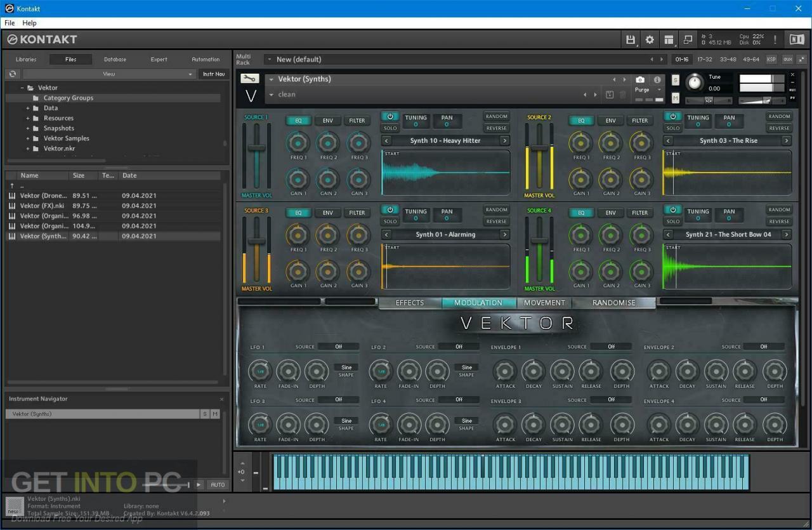This screenshot has height=530, width=812.
Task: Click the KSP button
Action: 771,59
